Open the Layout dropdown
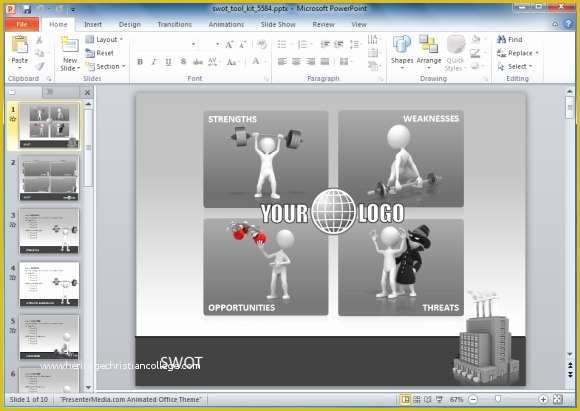580x411 pixels. tap(104, 39)
